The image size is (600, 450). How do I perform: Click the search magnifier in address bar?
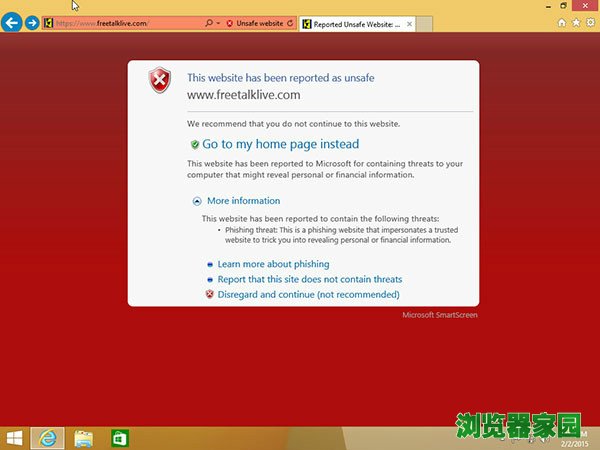[208, 22]
